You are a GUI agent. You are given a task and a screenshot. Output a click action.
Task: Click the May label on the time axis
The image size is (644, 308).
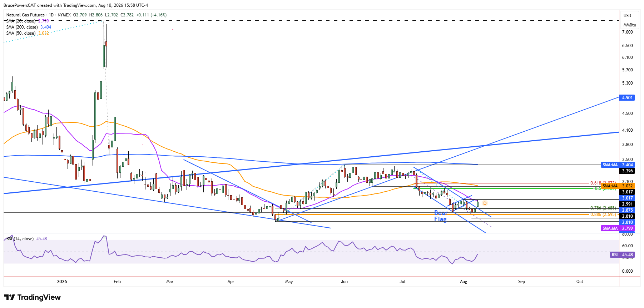pyautogui.click(x=289, y=282)
